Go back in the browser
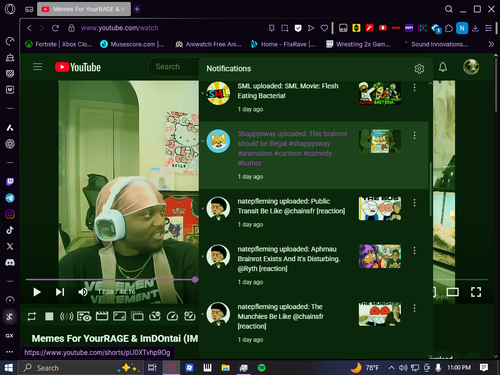Image resolution: width=500 pixels, height=375 pixels. tap(29, 28)
